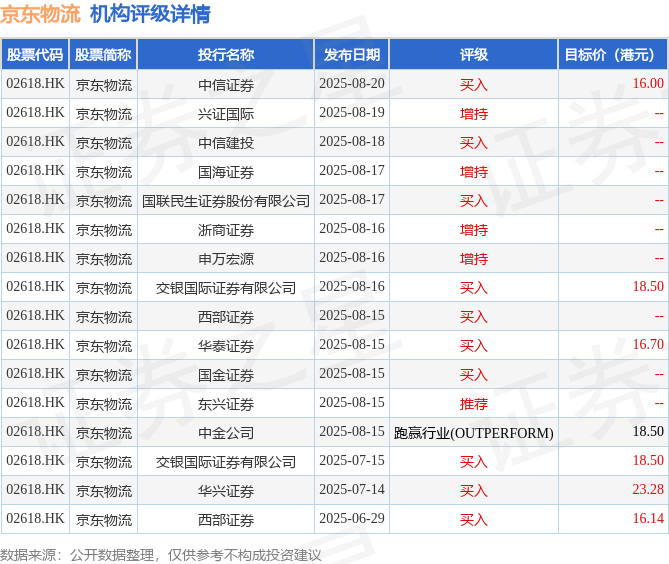Click the 买入 rating of 中信建投

pos(474,143)
